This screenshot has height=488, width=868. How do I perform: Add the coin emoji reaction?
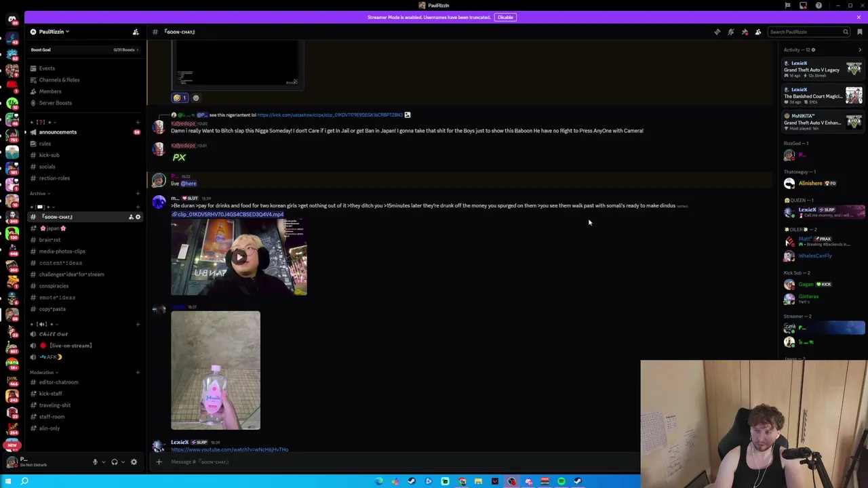(x=180, y=98)
